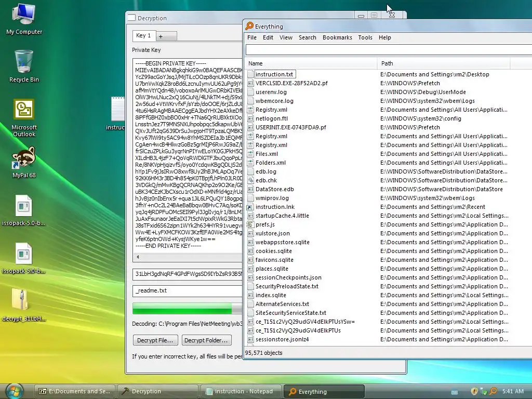Click inside the Private Key text area
The width and height of the screenshot is (532, 399).
(187, 155)
